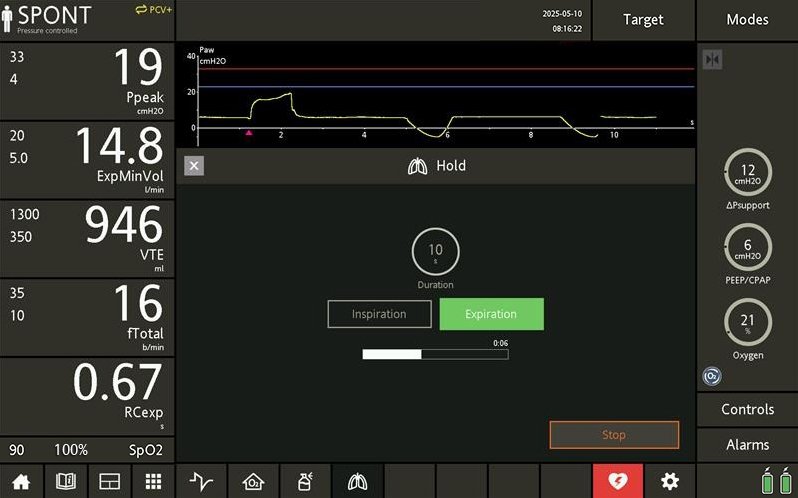This screenshot has height=498, width=798.
Task: Adjust the ΔPsupport 12 cmH2O knob
Action: click(x=748, y=172)
